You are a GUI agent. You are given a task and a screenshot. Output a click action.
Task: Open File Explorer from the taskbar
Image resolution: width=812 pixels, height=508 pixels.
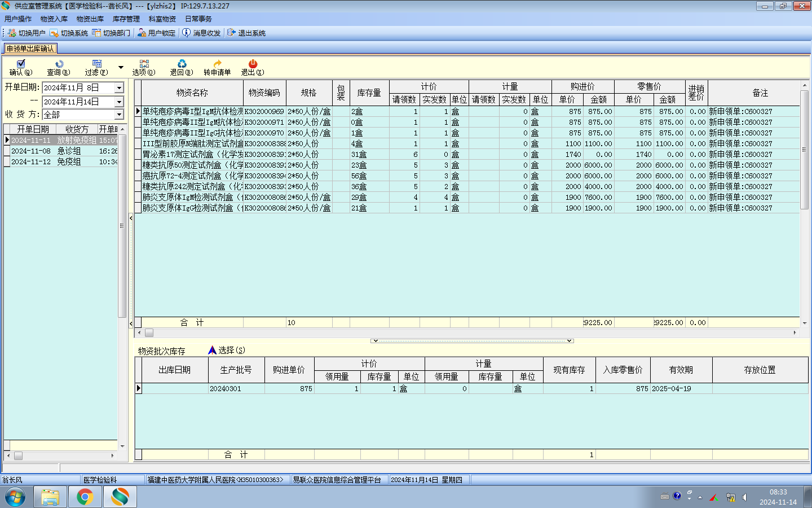click(x=50, y=497)
